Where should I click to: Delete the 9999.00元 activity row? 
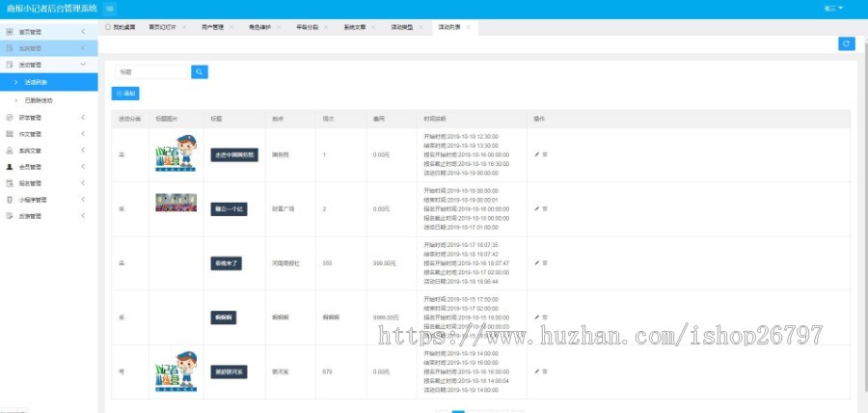[x=545, y=317]
